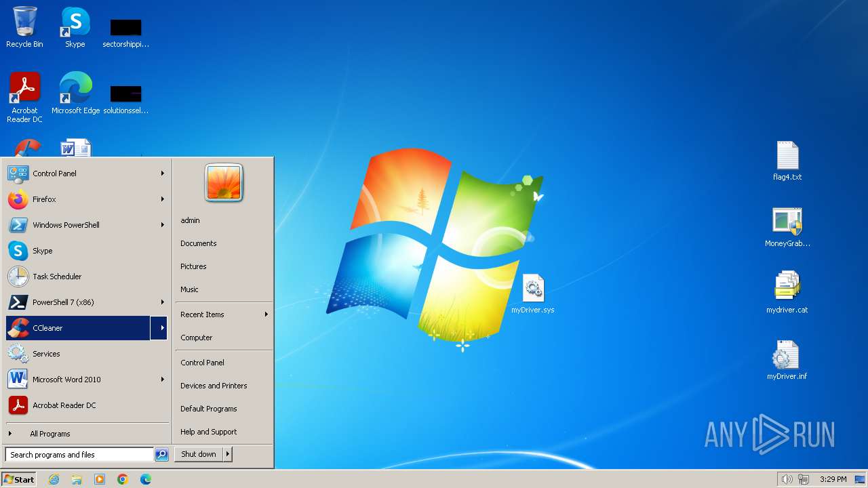Expand Windows PowerShell jump list arrow

(162, 225)
